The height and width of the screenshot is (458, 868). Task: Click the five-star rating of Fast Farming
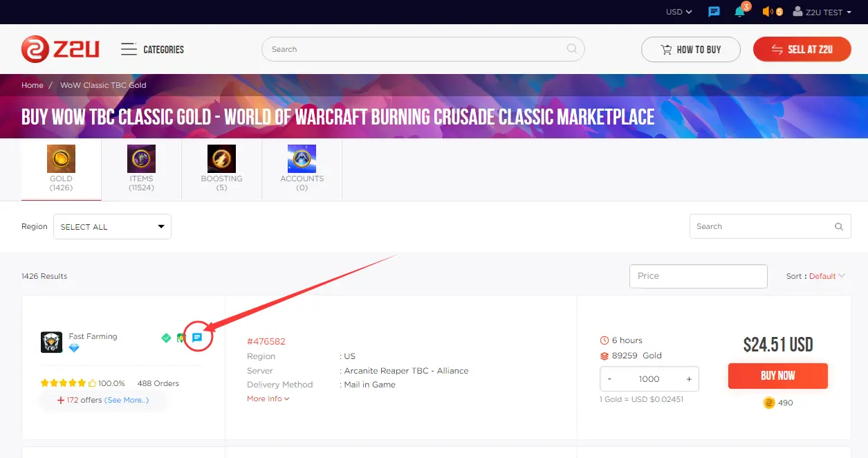pos(64,383)
